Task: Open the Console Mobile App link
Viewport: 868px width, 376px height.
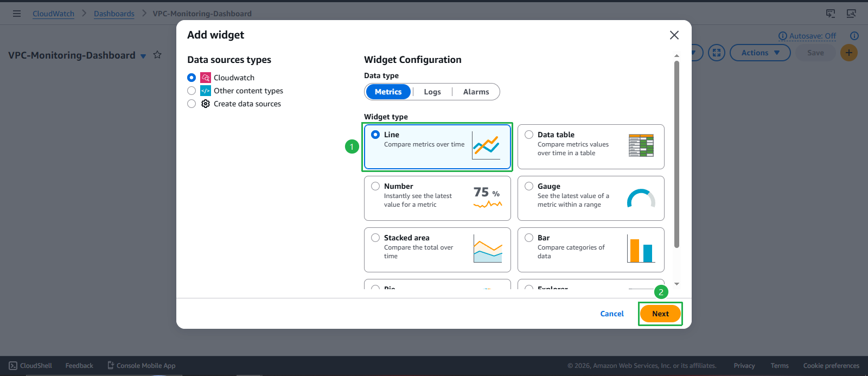Action: click(x=141, y=366)
